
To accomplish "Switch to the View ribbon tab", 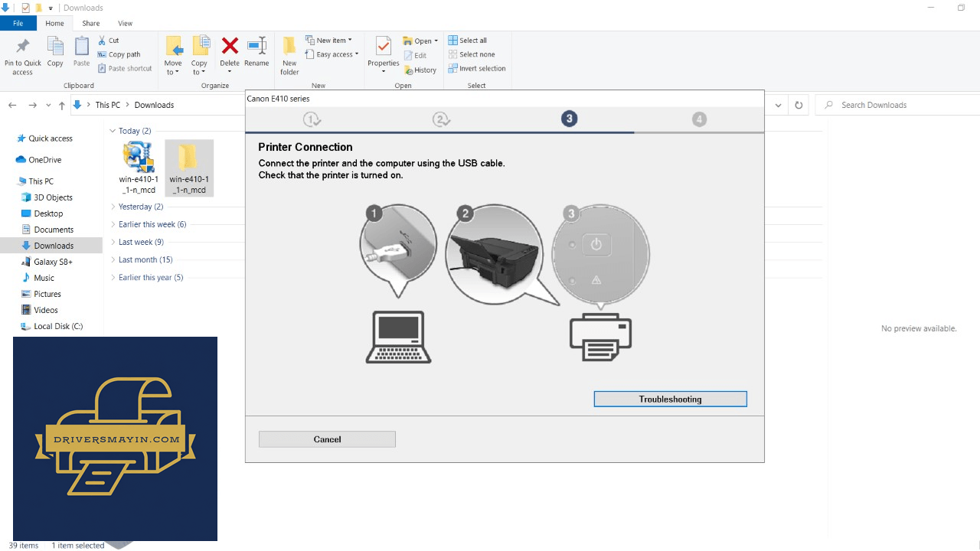I will 126,24.
